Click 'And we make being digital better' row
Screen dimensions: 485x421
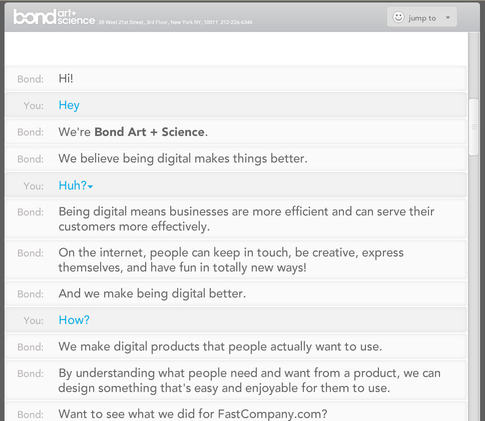click(236, 294)
